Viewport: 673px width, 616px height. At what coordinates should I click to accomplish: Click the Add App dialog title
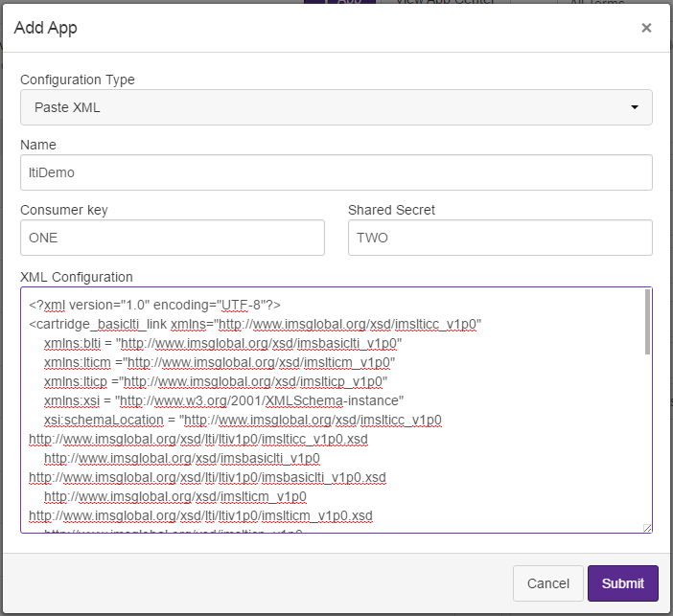tap(45, 29)
